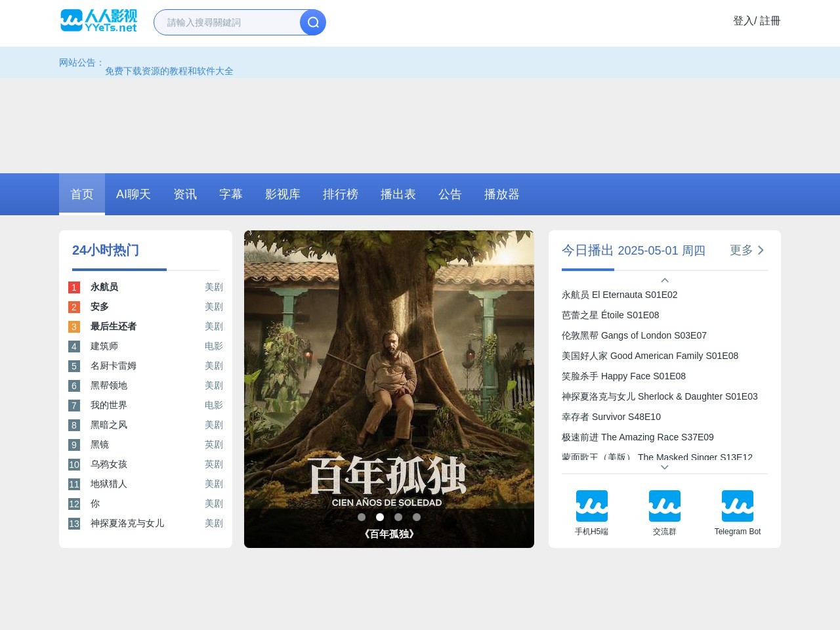Click the arrow next to 更多

(x=761, y=250)
